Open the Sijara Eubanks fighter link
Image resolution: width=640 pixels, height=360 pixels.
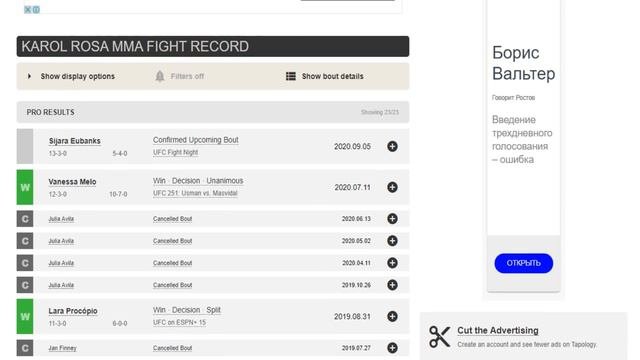click(75, 141)
